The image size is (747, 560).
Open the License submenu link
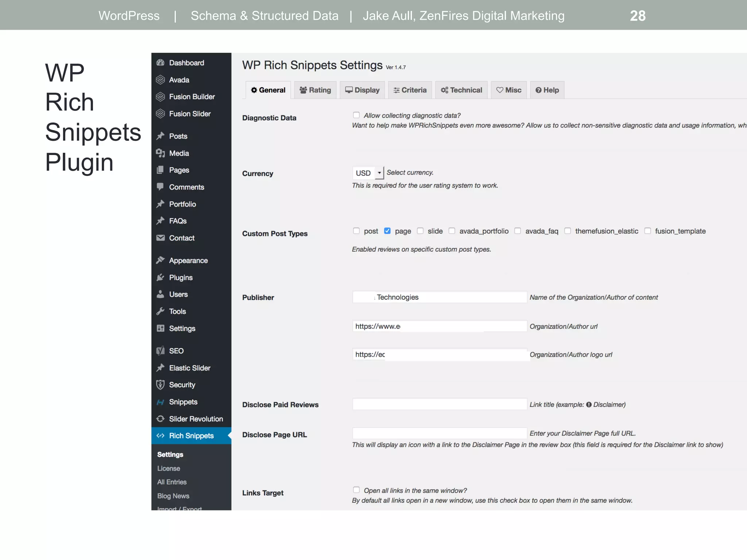pyautogui.click(x=169, y=468)
